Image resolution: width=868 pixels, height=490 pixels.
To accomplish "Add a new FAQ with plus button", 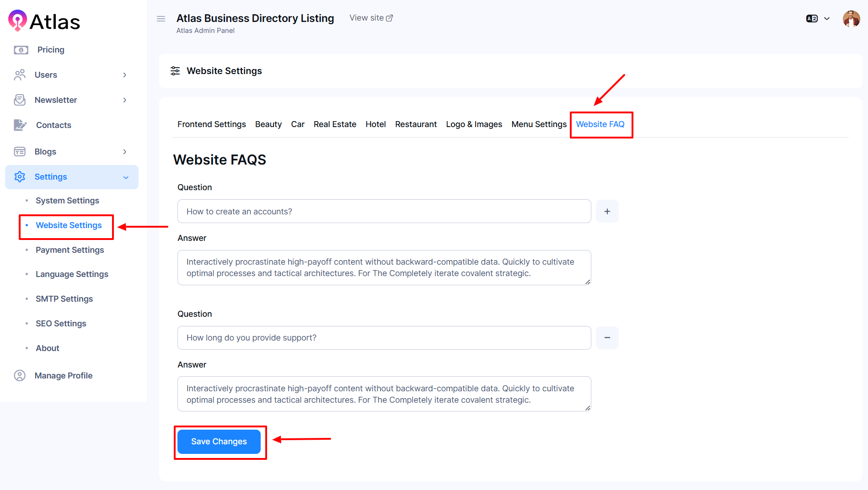I will pos(607,211).
